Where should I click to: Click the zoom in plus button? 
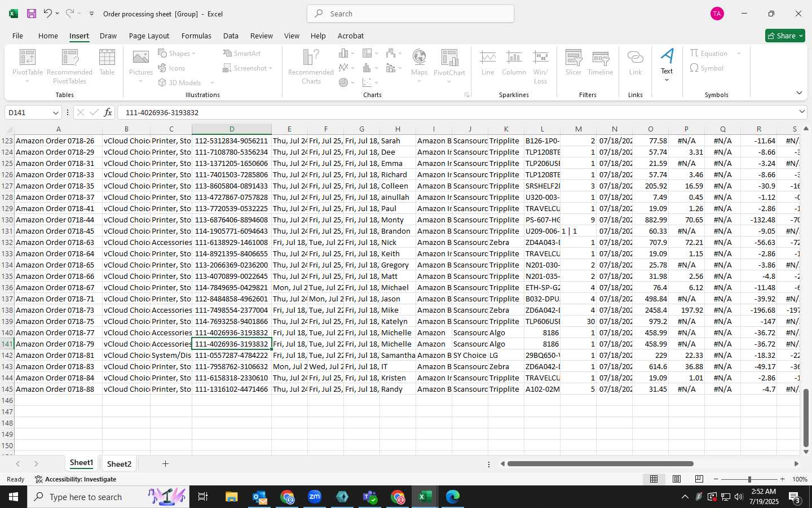click(x=782, y=479)
